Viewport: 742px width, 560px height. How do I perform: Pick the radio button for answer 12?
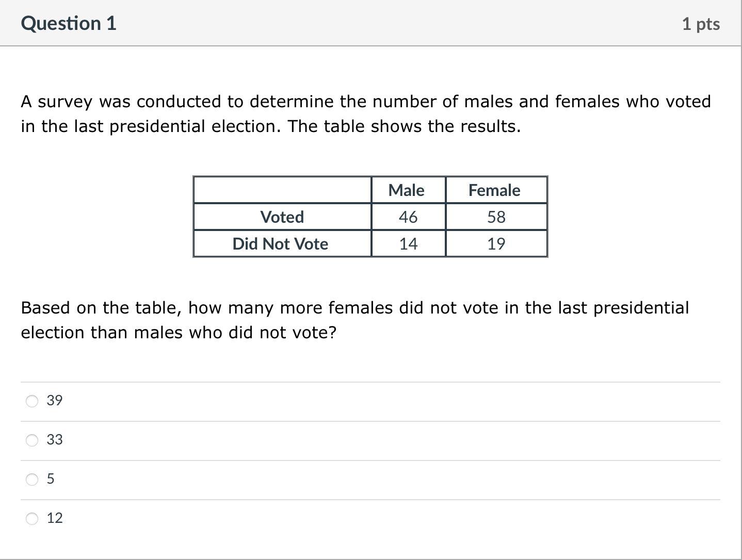(32, 519)
